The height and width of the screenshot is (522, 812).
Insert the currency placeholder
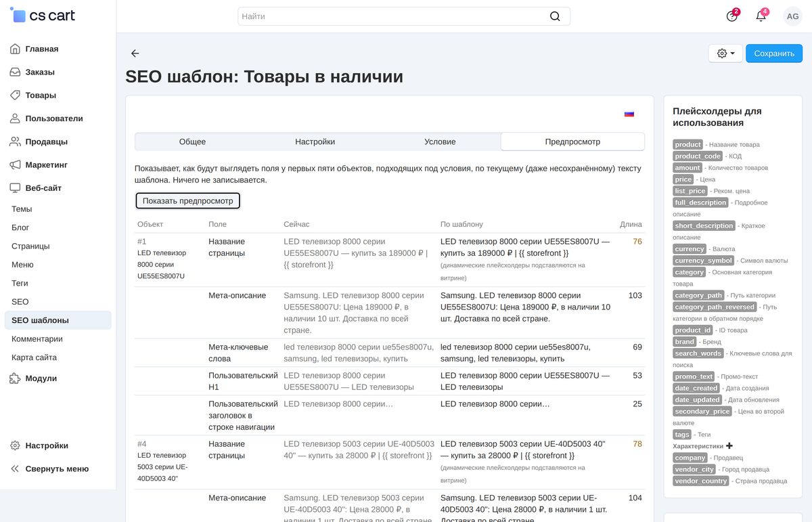(x=690, y=248)
